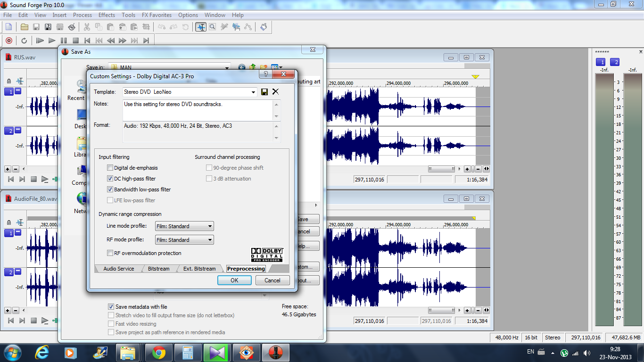Click the Open folder toolbar icon
644x362 pixels.
24,27
